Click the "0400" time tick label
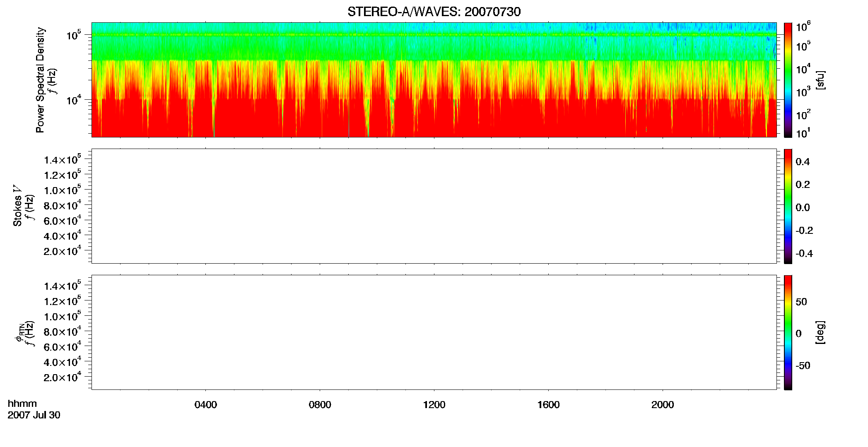Image resolution: width=868 pixels, height=447 pixels. 206,404
